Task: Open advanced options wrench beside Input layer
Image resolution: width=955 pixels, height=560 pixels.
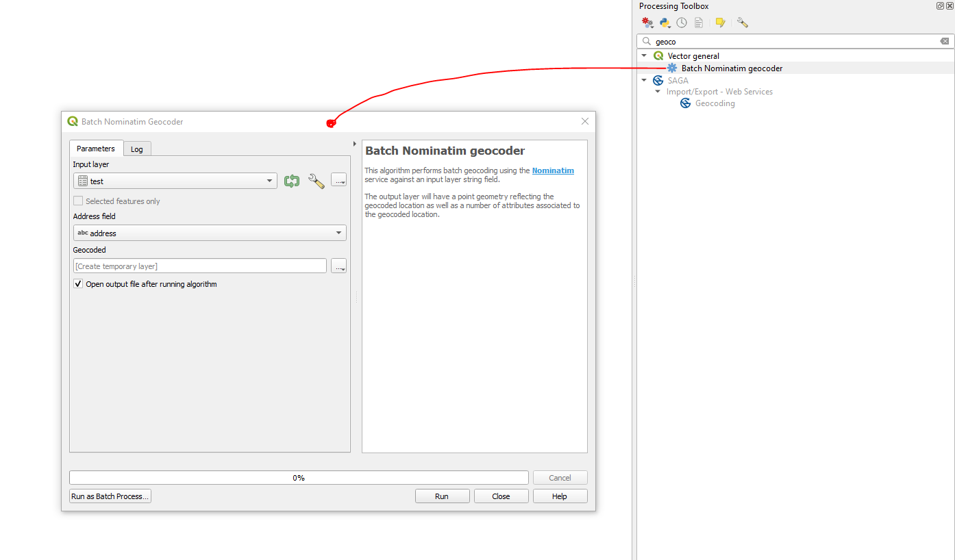Action: point(317,181)
